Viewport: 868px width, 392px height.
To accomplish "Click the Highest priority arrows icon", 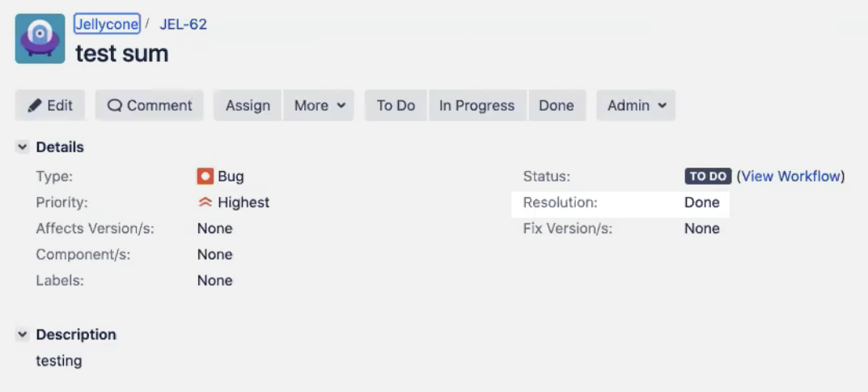I will 205,202.
